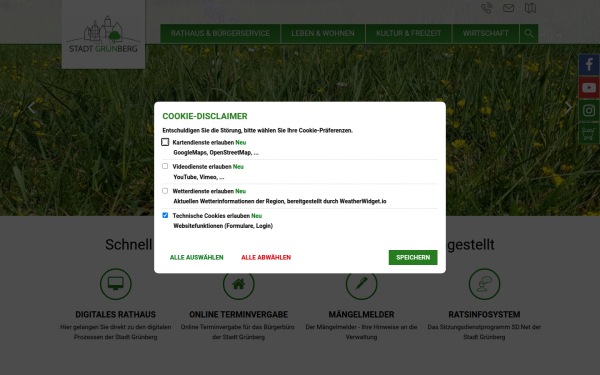Click 'GoogleMaps, OpenStreetMap, ...' description text

(x=216, y=153)
